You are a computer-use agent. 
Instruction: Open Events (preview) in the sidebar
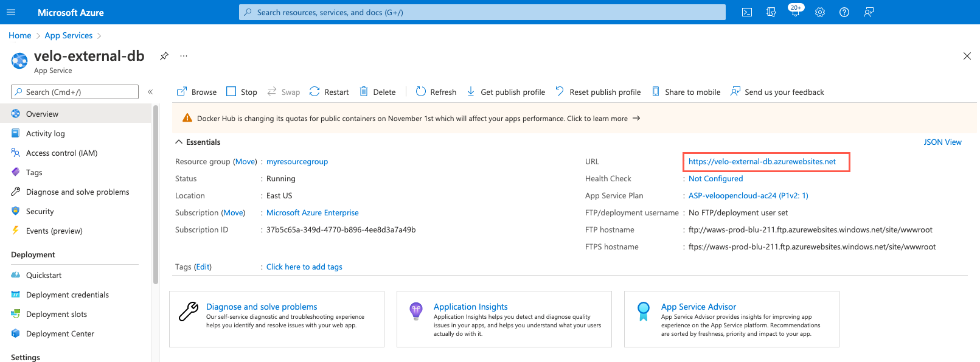(75, 231)
